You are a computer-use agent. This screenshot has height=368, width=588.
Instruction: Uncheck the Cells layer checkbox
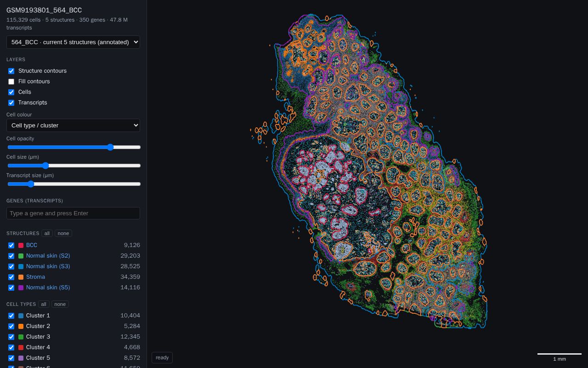[11, 92]
